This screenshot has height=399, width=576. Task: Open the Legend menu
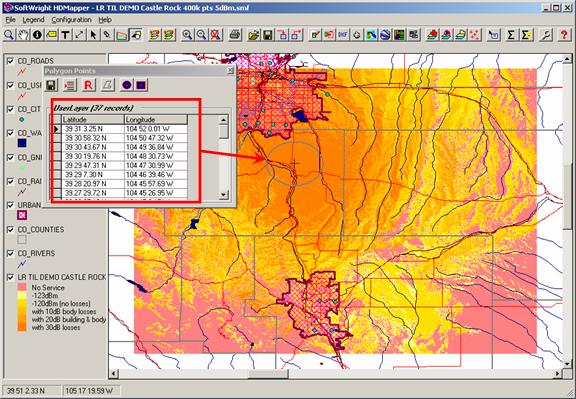click(33, 20)
